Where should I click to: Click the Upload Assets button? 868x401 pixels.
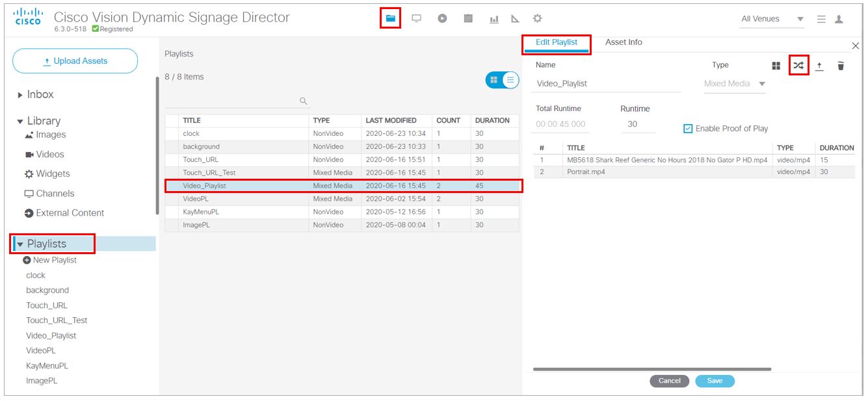click(75, 61)
